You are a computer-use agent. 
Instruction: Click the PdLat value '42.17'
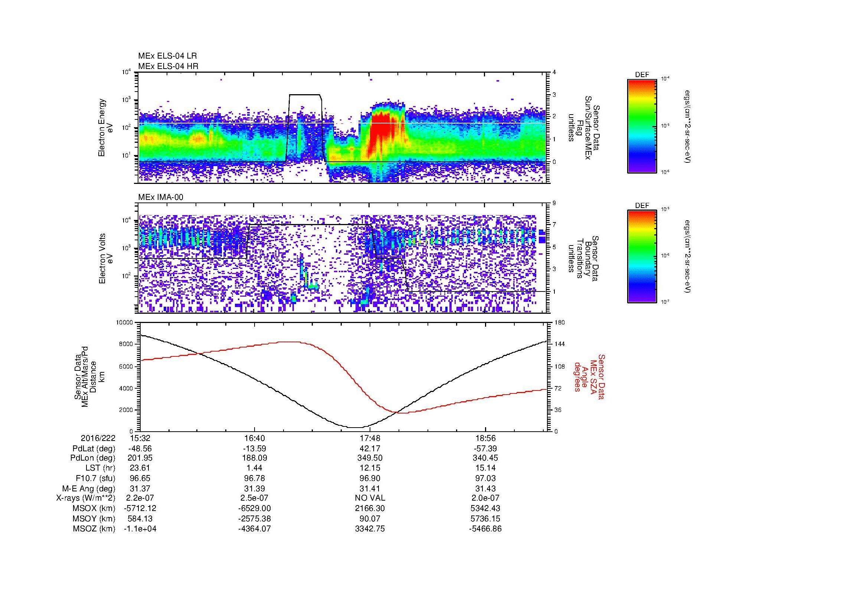(370, 449)
